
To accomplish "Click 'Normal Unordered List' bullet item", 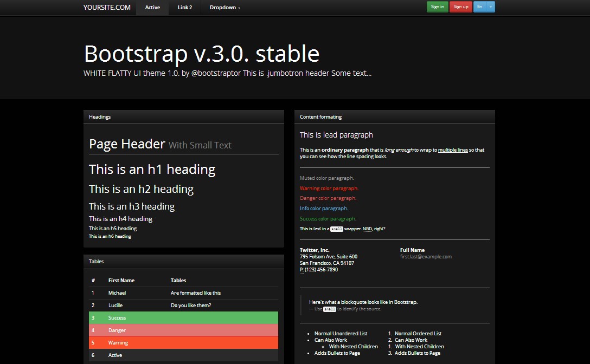I will point(341,334).
